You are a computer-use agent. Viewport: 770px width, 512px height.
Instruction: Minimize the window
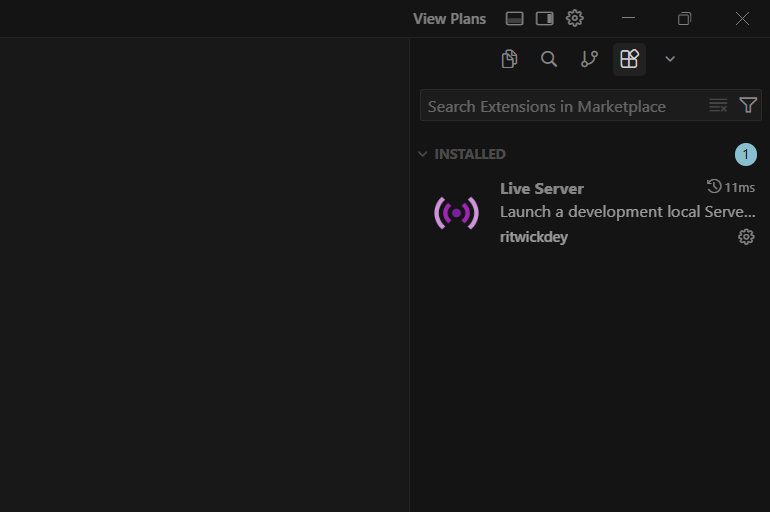click(x=628, y=18)
